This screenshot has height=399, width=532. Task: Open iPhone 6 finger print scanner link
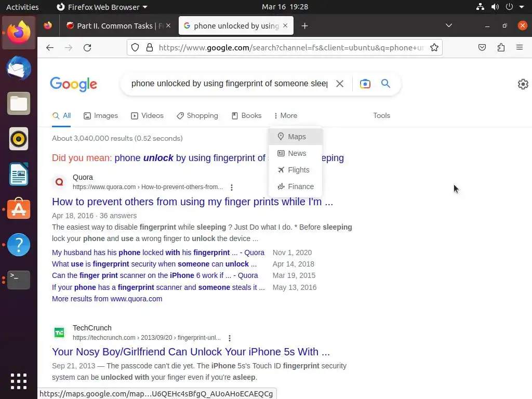[x=155, y=275]
